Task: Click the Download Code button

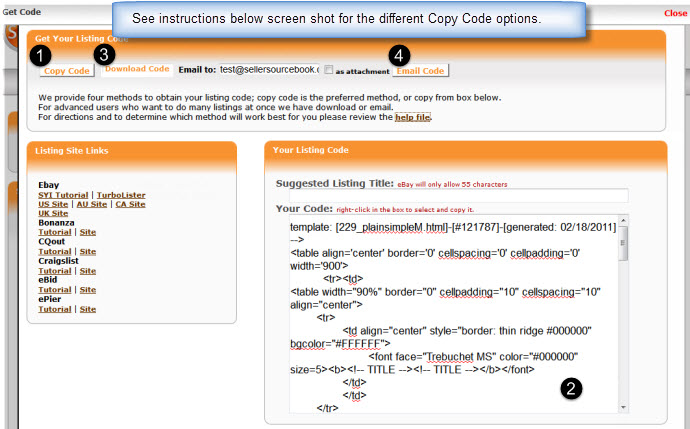Action: pos(137,69)
